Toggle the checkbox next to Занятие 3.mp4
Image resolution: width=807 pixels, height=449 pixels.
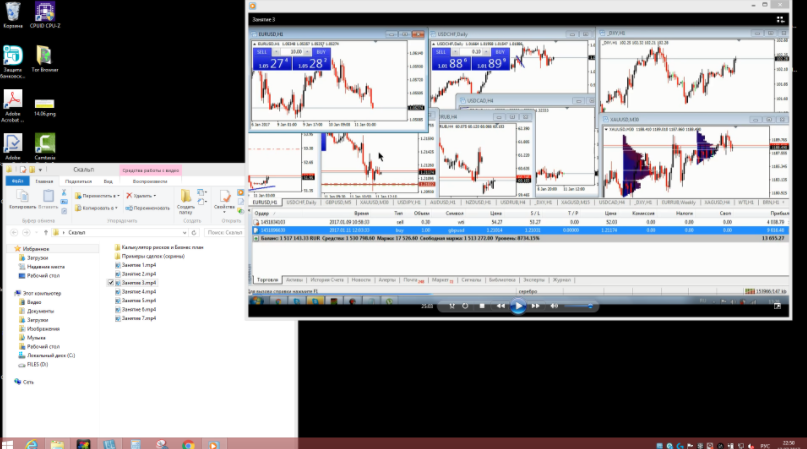pos(110,283)
